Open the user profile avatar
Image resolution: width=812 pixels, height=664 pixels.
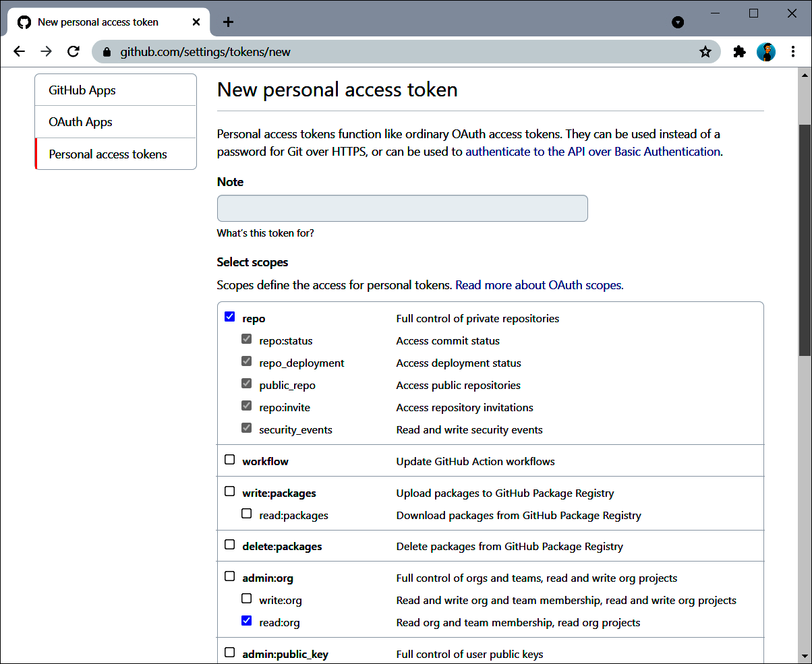coord(766,52)
